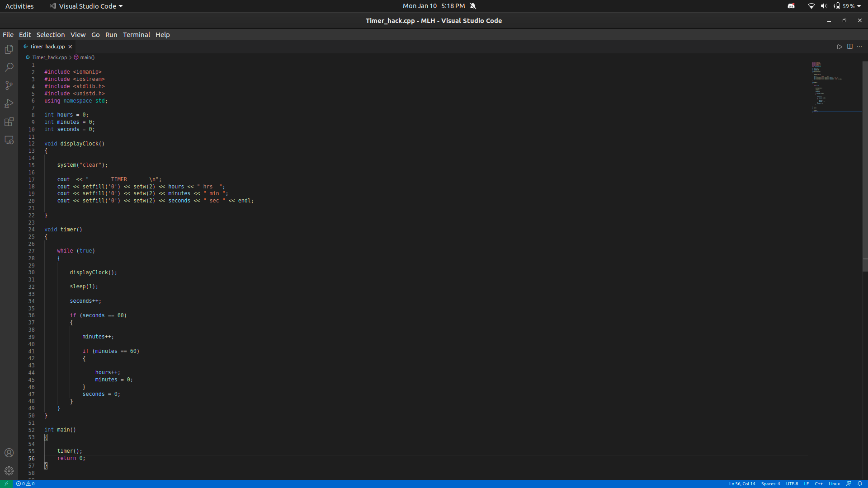The height and width of the screenshot is (488, 868).
Task: Open the editor More Actions menu
Action: click(860, 47)
